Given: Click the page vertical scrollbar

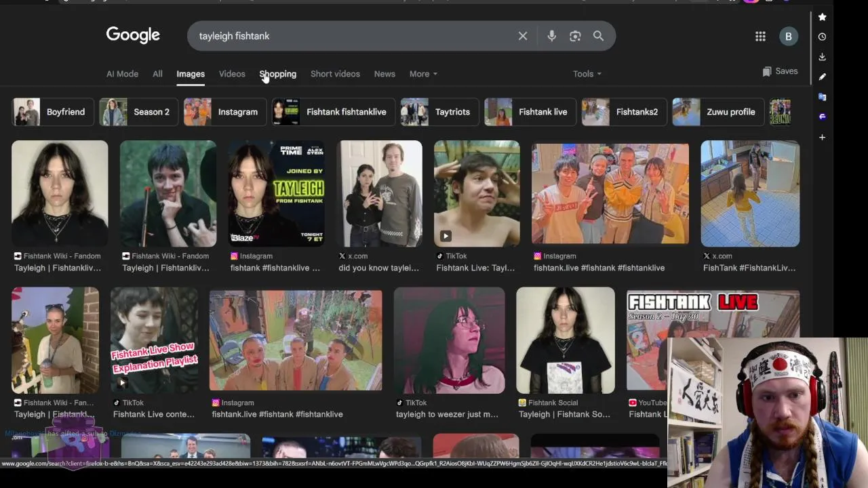Looking at the screenshot, I should (811, 47).
